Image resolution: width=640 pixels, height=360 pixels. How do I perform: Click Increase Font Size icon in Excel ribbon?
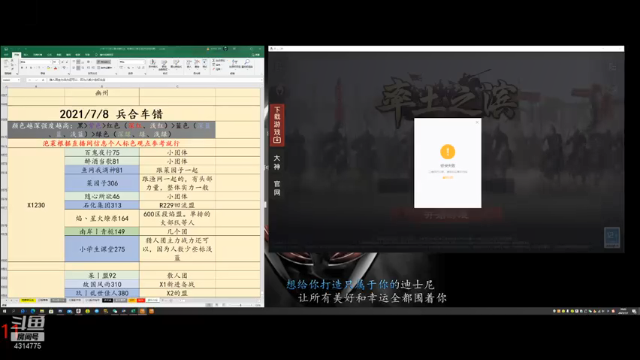click(x=62, y=62)
